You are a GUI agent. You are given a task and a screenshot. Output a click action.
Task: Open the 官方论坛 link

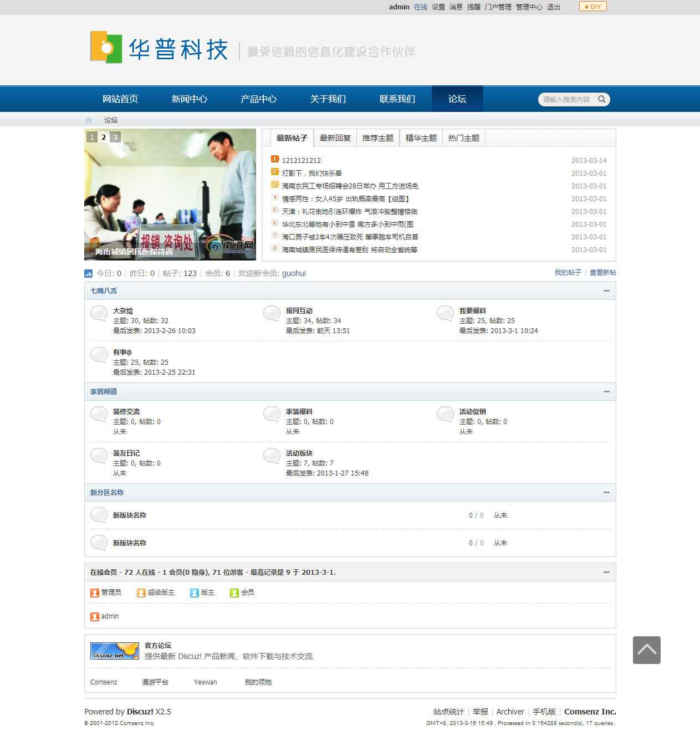point(158,646)
